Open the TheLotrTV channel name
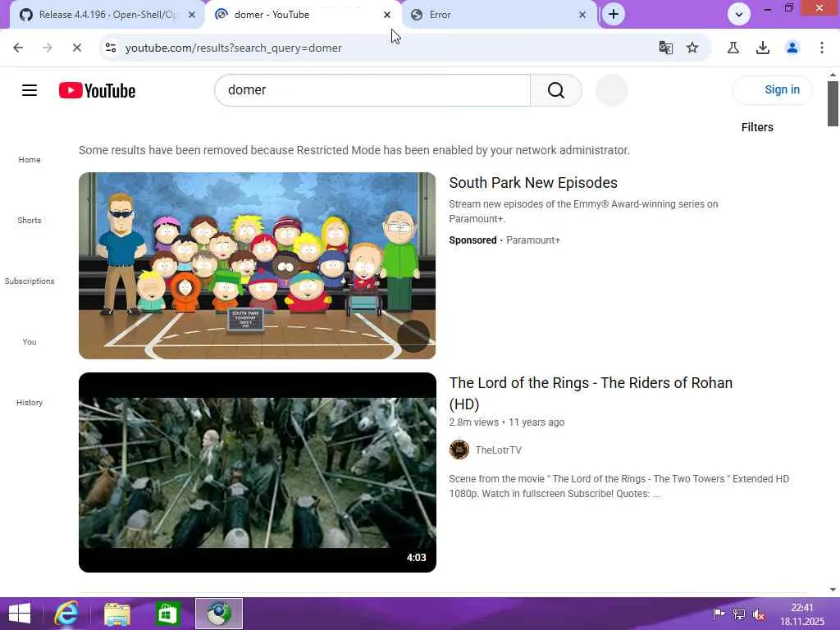 click(x=498, y=450)
